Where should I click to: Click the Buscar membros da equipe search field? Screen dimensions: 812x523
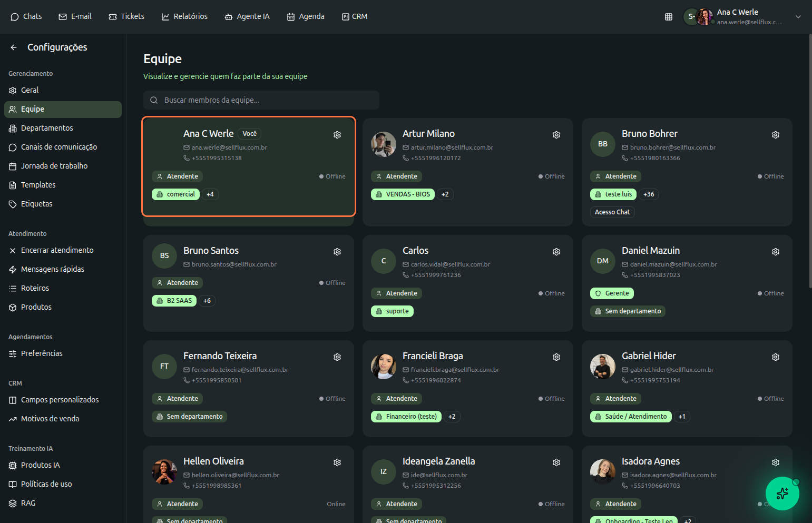261,100
